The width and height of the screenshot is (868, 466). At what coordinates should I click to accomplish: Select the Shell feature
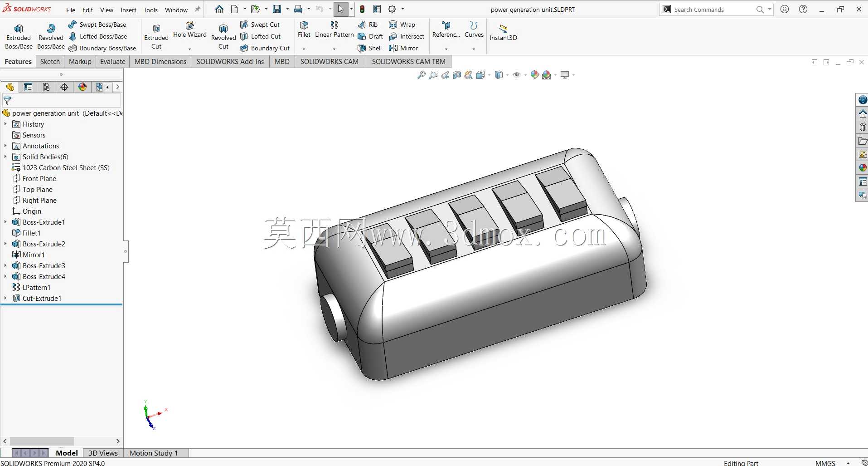tap(370, 48)
